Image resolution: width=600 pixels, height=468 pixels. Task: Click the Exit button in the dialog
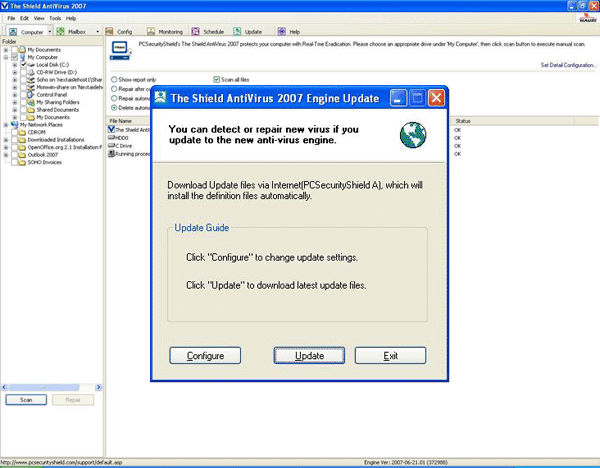(390, 355)
